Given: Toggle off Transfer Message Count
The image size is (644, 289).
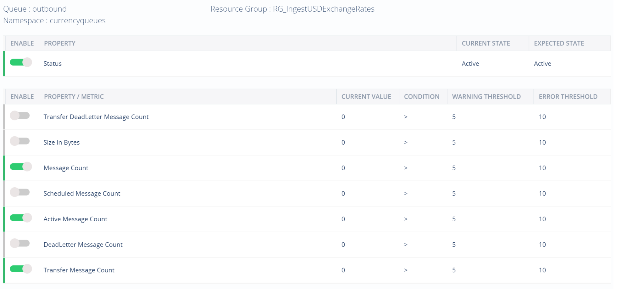Looking at the screenshot, I should coord(21,269).
